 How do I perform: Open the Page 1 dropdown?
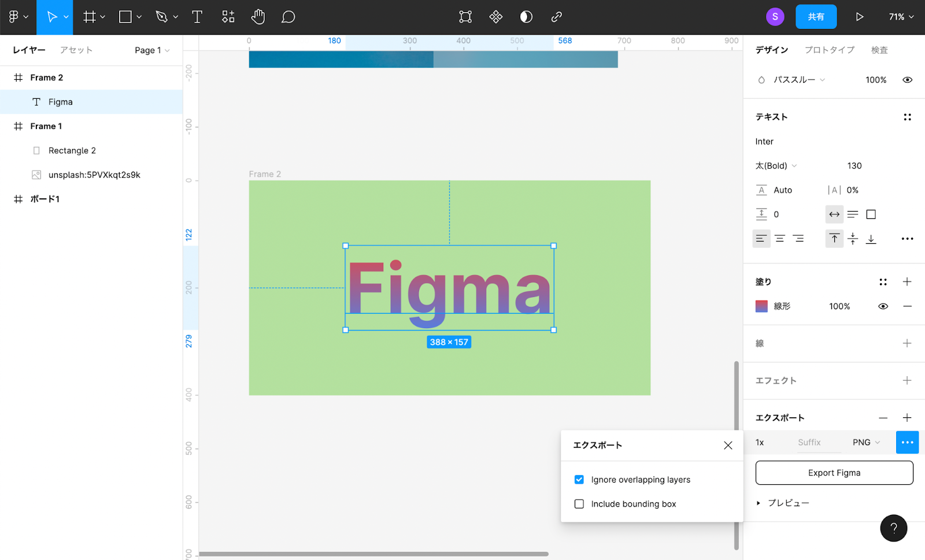click(x=151, y=50)
